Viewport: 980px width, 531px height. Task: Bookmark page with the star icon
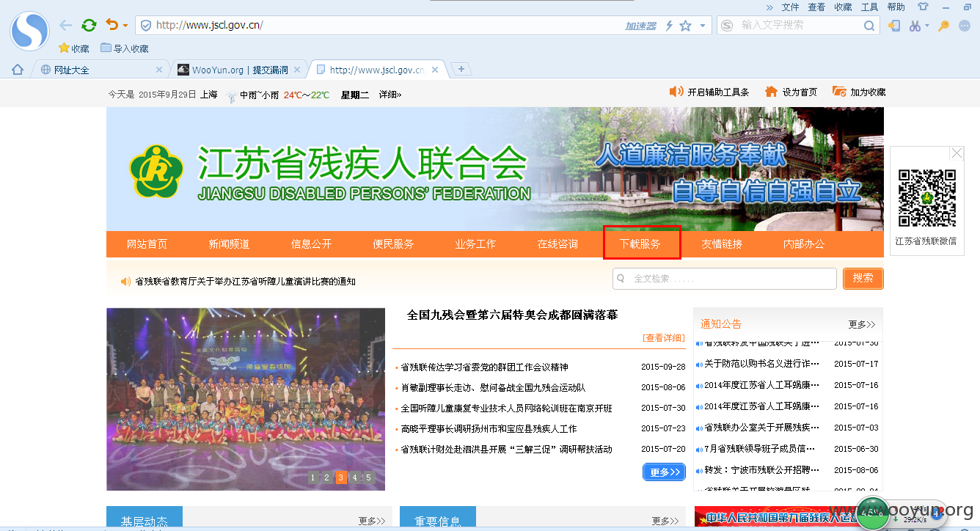coord(685,26)
